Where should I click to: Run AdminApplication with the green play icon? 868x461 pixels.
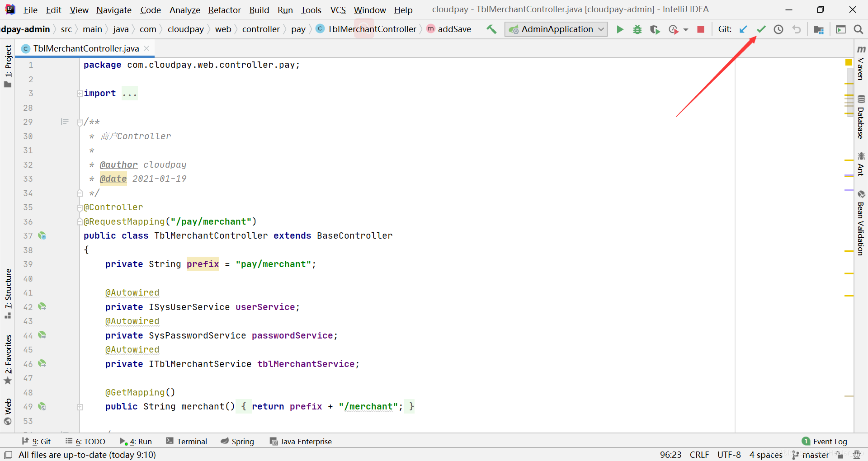coord(620,29)
